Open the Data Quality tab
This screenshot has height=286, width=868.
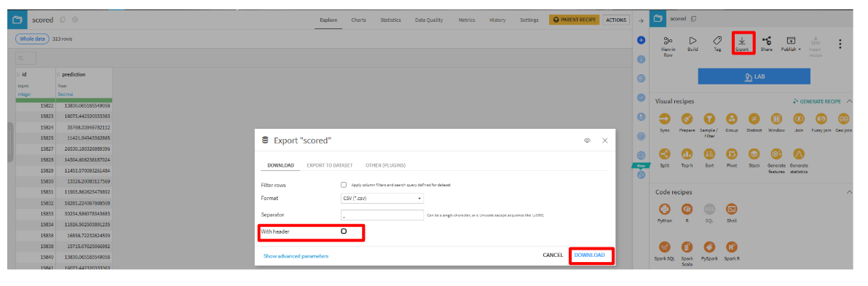click(x=429, y=20)
